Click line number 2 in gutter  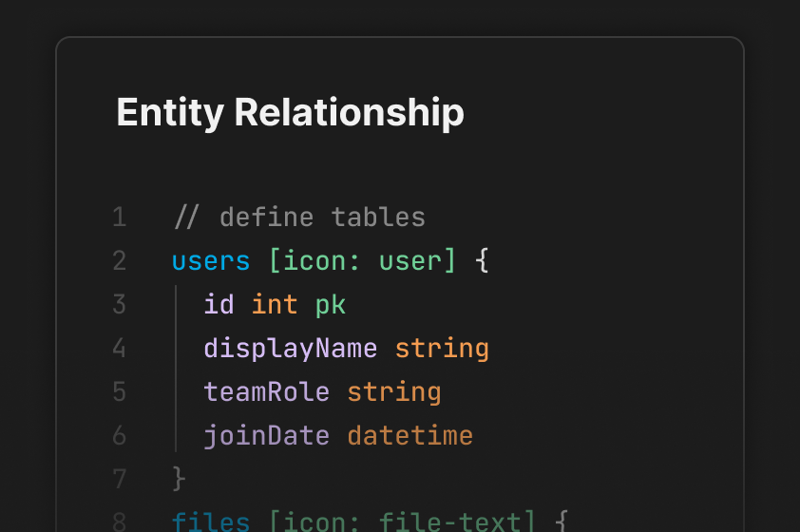(119, 261)
